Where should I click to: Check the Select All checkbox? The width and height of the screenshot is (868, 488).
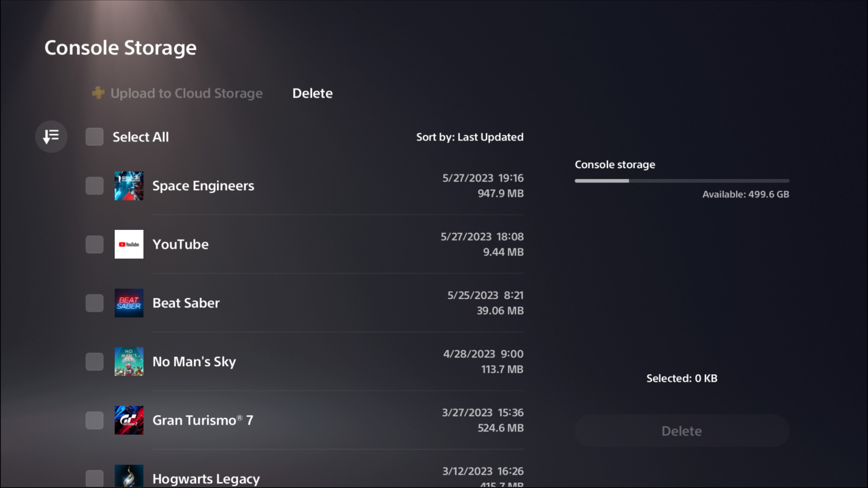[94, 137]
